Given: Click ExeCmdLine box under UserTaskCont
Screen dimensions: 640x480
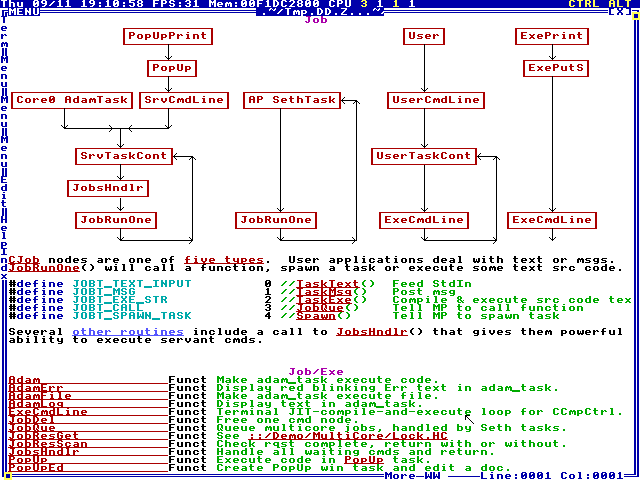Looking at the screenshot, I should tap(424, 220).
